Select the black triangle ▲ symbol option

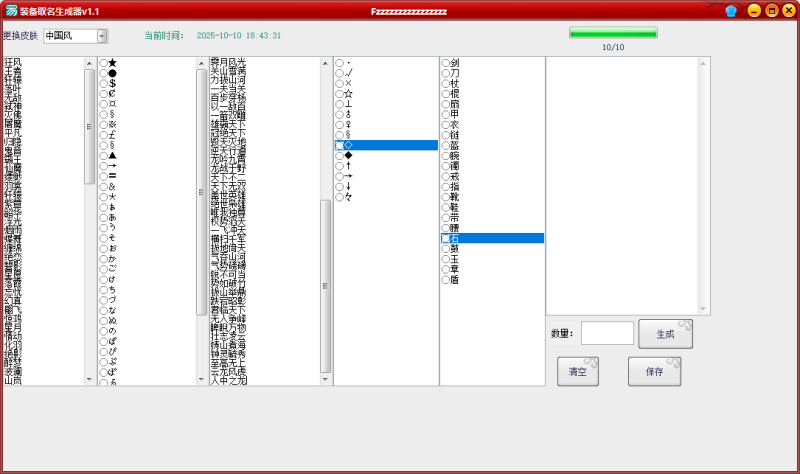[104, 156]
